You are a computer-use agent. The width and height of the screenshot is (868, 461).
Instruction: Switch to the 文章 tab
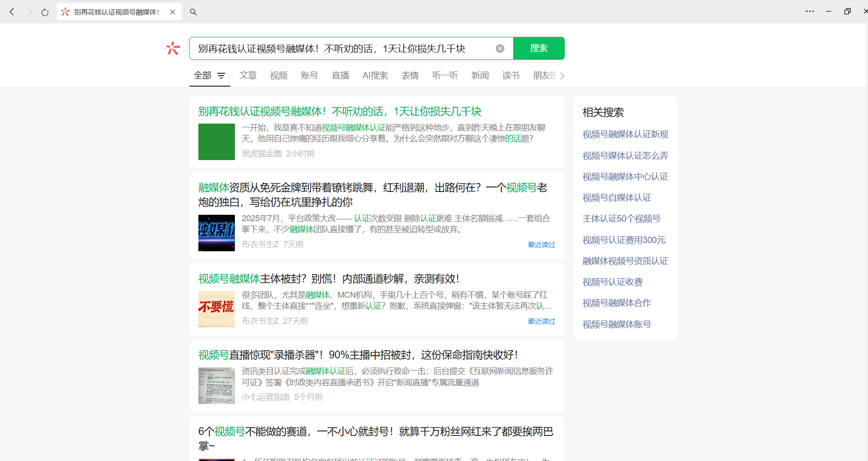tap(248, 76)
